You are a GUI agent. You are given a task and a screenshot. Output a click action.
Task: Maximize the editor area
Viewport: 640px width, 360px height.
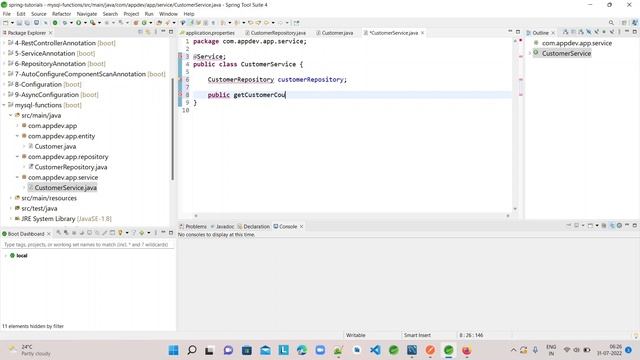[518, 32]
